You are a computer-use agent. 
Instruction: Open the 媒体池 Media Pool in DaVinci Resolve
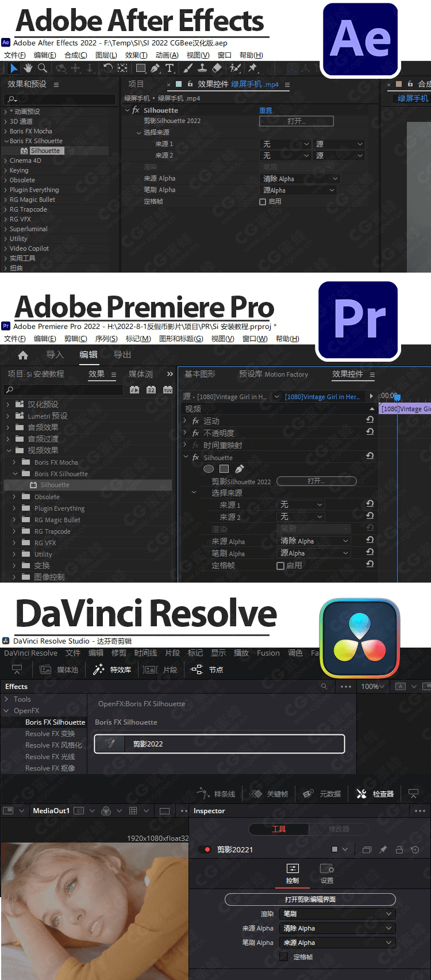[59, 669]
